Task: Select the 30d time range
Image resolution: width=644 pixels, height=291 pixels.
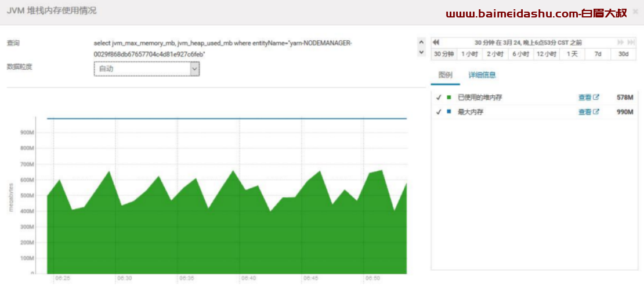Action: (x=624, y=54)
